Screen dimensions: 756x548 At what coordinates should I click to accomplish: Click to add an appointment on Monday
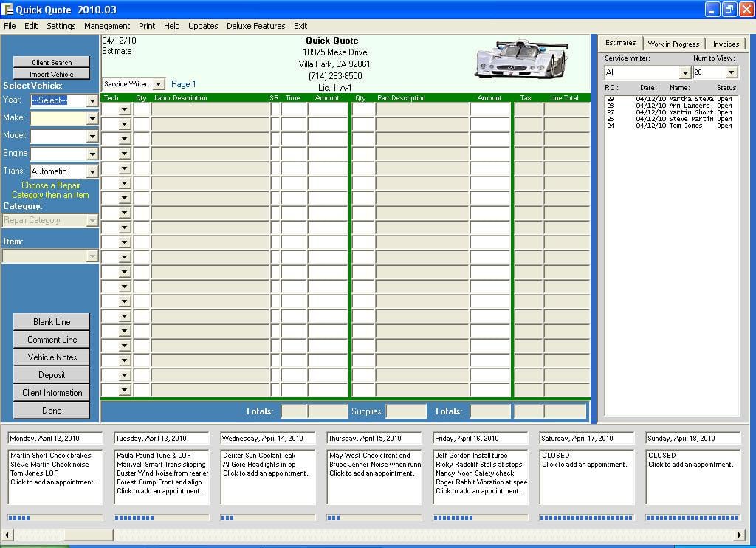click(x=53, y=482)
